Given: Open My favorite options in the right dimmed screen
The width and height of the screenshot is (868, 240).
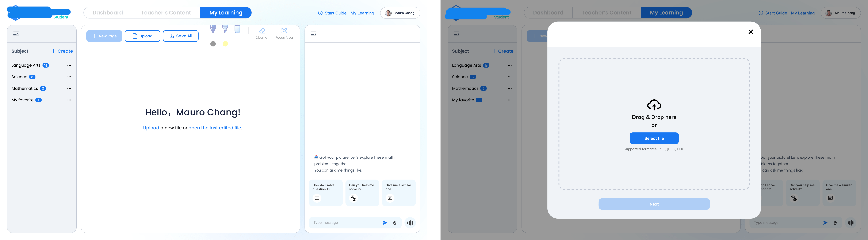Looking at the screenshot, I should coord(509,100).
